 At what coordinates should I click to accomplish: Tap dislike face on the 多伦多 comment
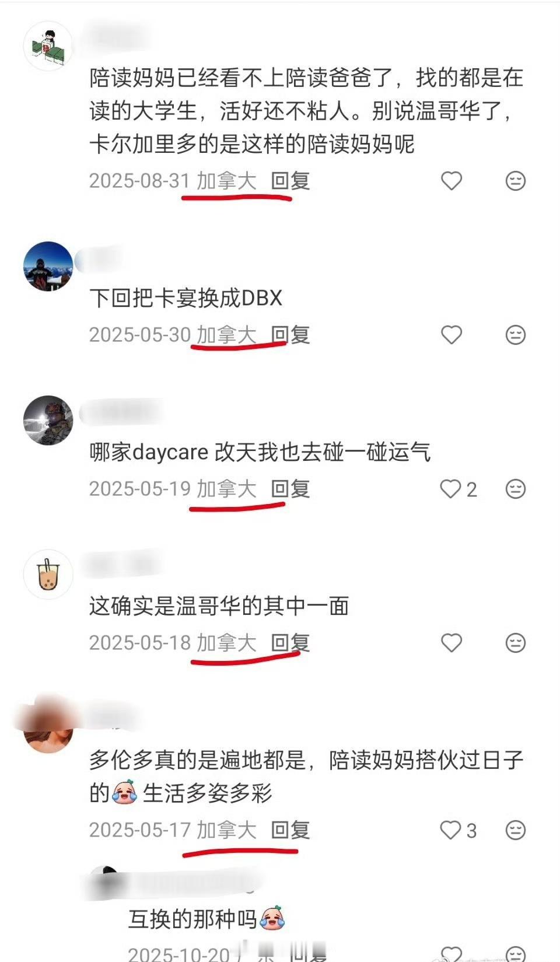tap(515, 830)
